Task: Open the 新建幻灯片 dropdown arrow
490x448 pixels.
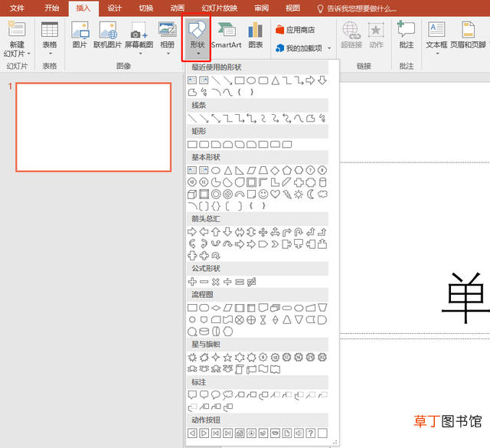Action: coord(28,54)
